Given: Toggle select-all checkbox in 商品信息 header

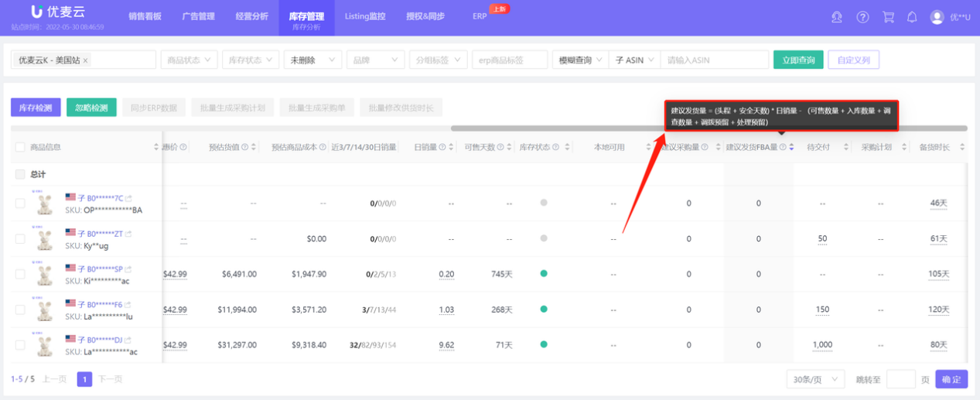Looking at the screenshot, I should (x=20, y=147).
